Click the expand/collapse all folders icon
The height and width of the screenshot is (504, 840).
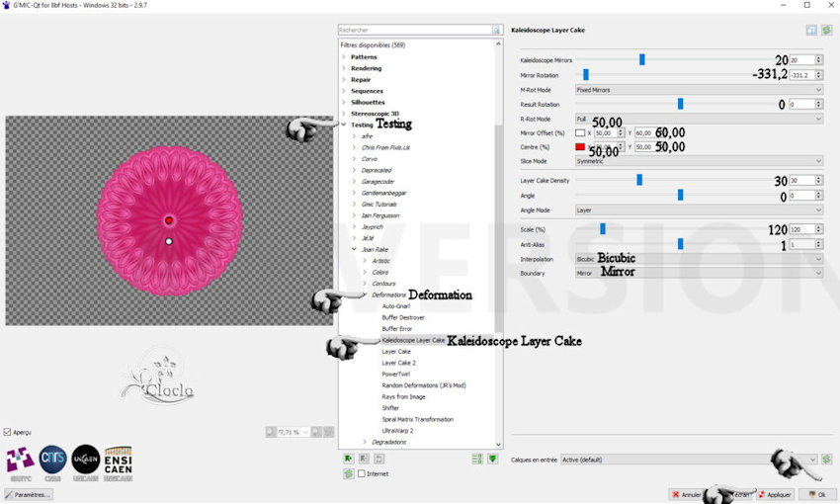[477, 459]
